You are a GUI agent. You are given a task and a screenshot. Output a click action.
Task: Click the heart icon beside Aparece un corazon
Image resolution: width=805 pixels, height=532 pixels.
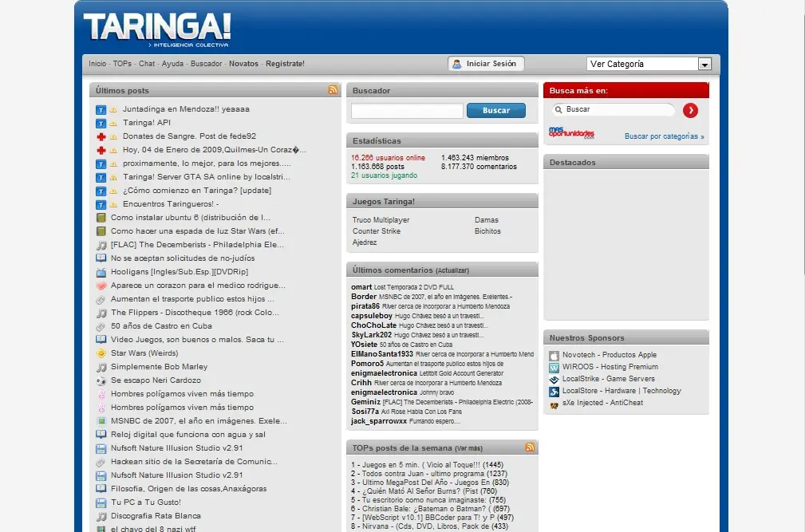101,286
